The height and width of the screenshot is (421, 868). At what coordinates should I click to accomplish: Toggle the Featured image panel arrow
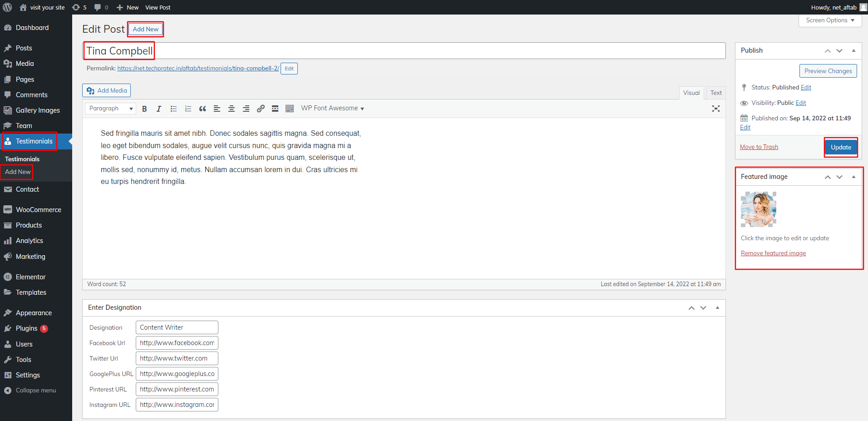pyautogui.click(x=853, y=177)
